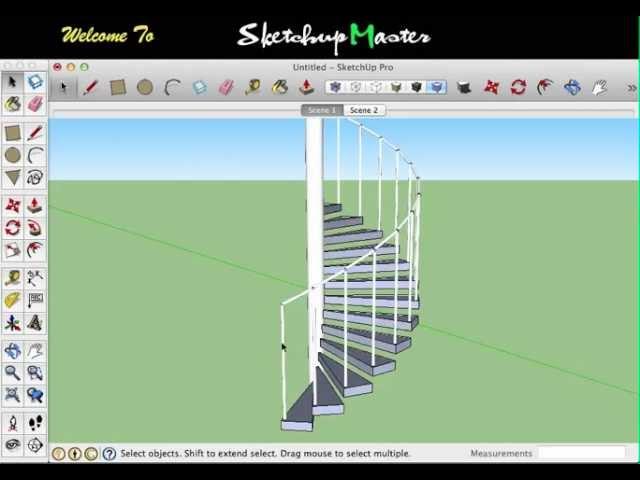Select the Pan hand in top toolbar

600,87
